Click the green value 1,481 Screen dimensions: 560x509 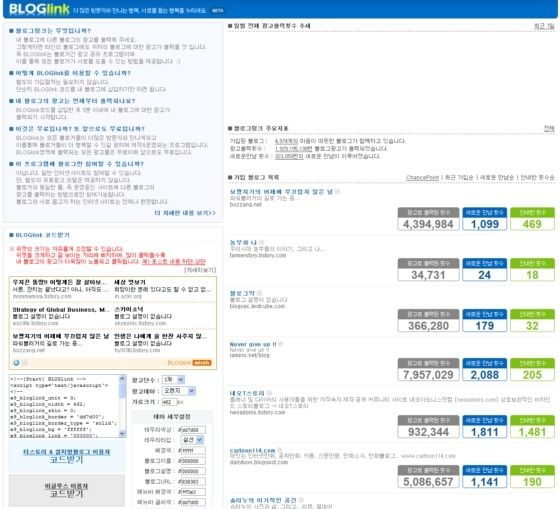pyautogui.click(x=532, y=432)
